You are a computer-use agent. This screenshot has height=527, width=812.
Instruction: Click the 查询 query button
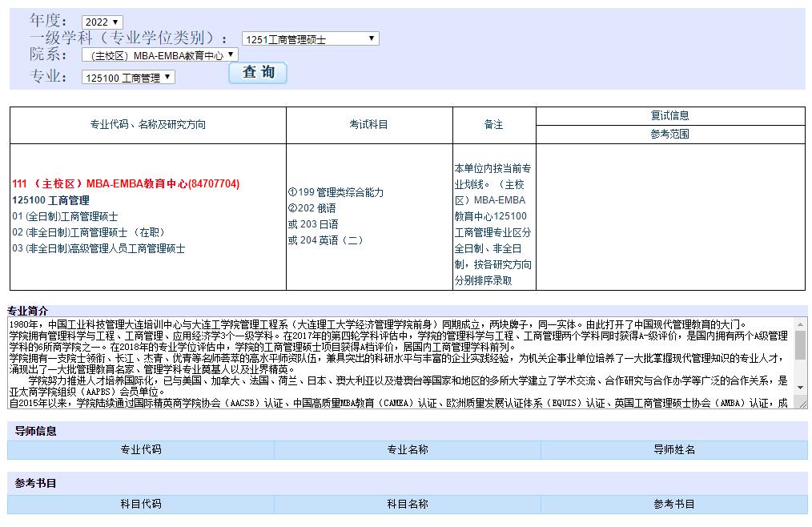click(257, 73)
